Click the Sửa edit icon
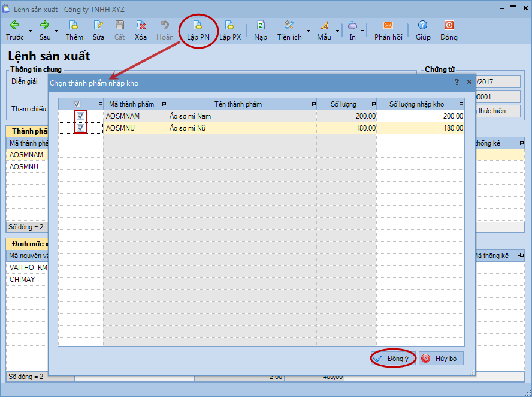This screenshot has width=532, height=397. (x=98, y=26)
